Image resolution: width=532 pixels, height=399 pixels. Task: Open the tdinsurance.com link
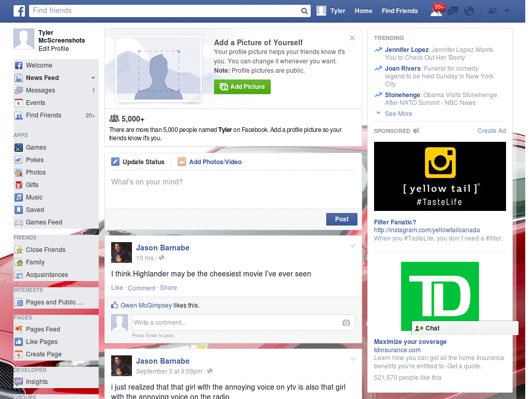[397, 350]
